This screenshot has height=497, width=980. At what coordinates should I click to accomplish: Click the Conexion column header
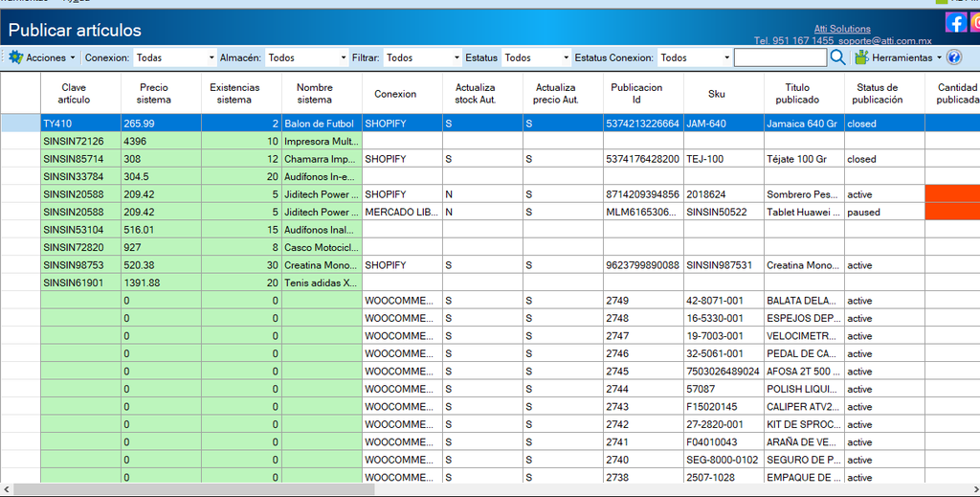click(402, 93)
